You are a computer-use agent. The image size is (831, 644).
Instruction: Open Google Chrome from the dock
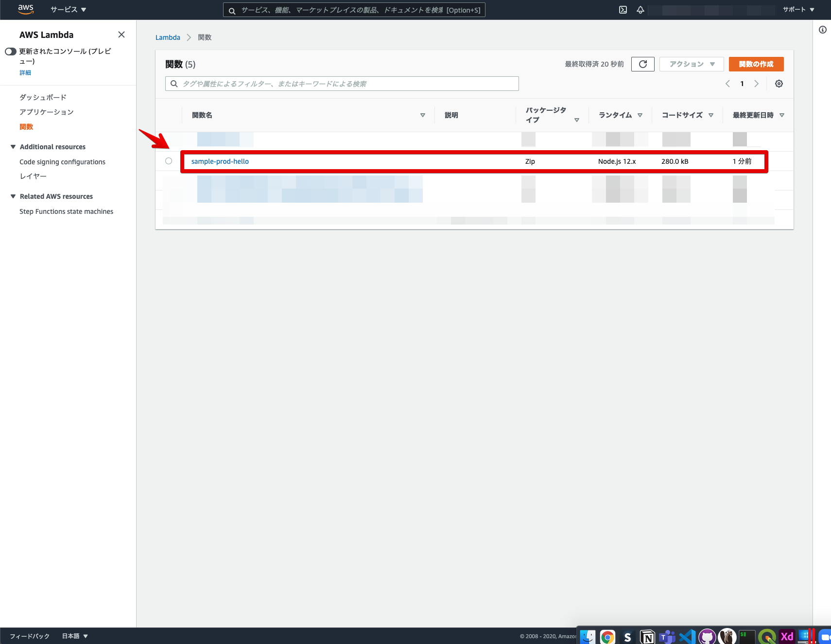(607, 637)
